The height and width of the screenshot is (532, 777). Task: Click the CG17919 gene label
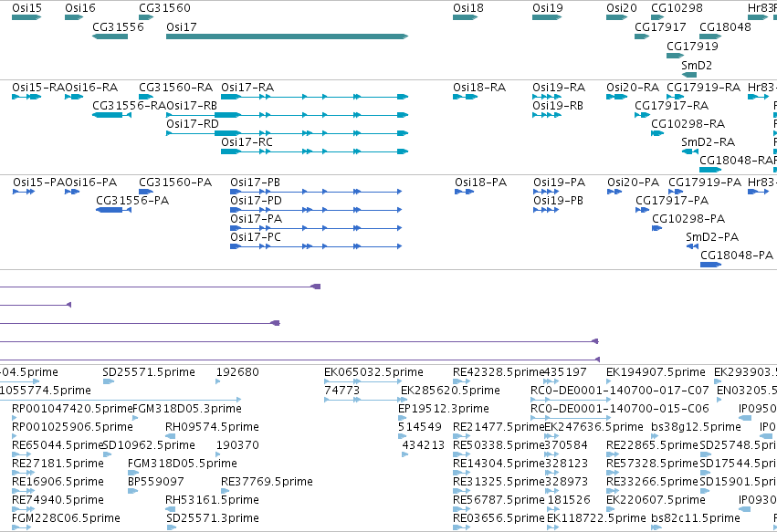[x=692, y=46]
